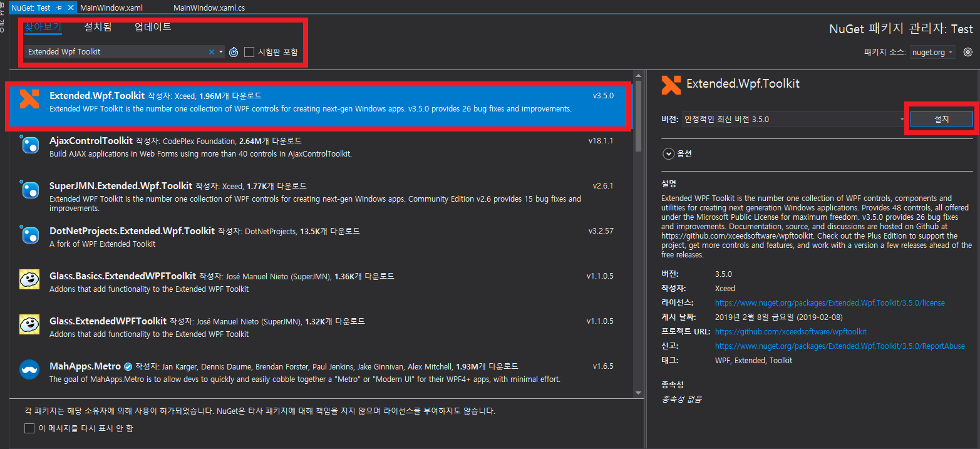Click the MahApps.Metro verified badge

click(x=128, y=366)
